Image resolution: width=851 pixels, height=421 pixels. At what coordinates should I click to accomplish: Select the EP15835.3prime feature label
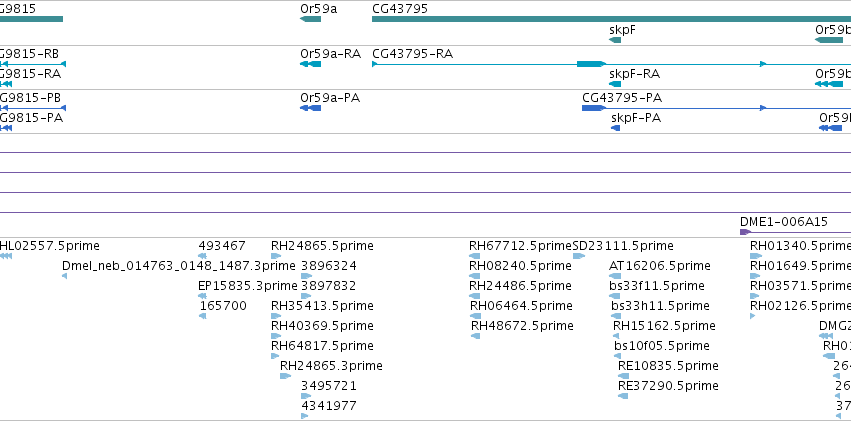point(248,286)
